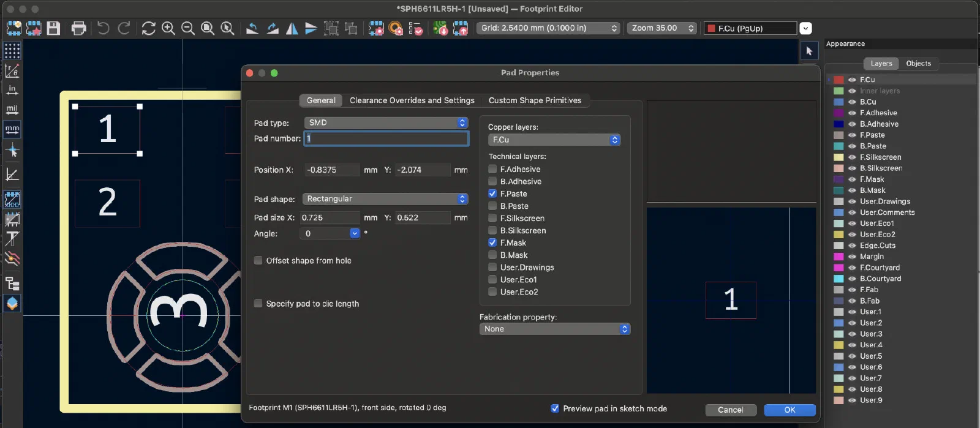
Task: Switch units to millimeters
Action: click(12, 129)
